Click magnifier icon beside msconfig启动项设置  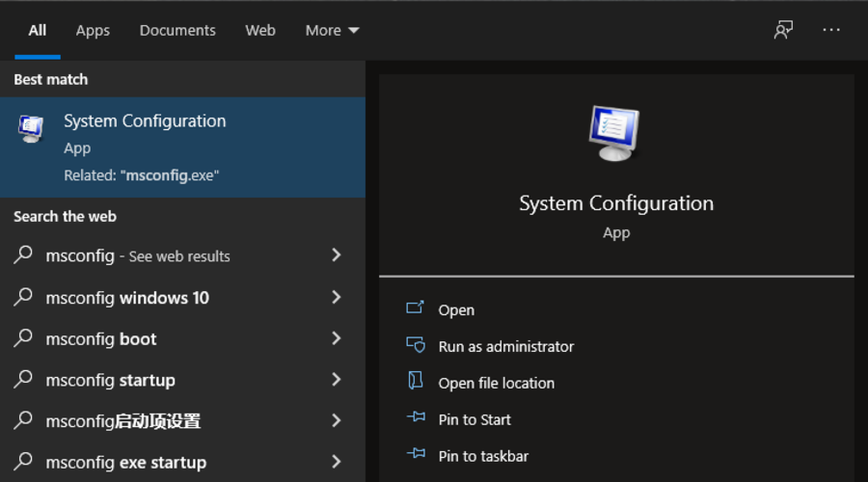pyautogui.click(x=23, y=420)
